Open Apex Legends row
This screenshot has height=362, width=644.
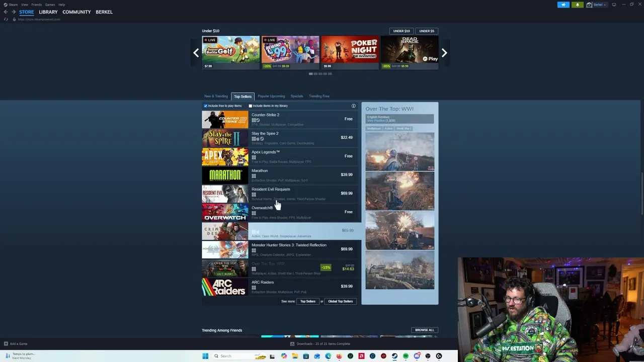(281, 156)
